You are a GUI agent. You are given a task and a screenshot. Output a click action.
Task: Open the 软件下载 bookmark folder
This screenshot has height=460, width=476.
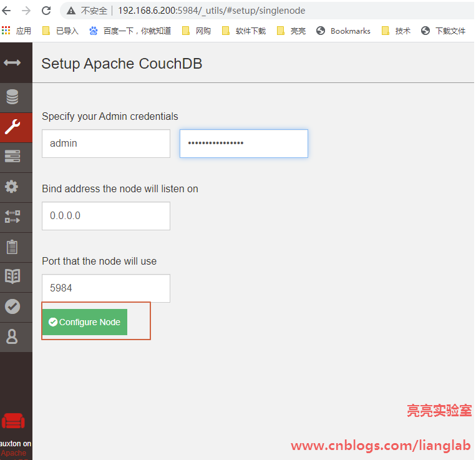(244, 31)
